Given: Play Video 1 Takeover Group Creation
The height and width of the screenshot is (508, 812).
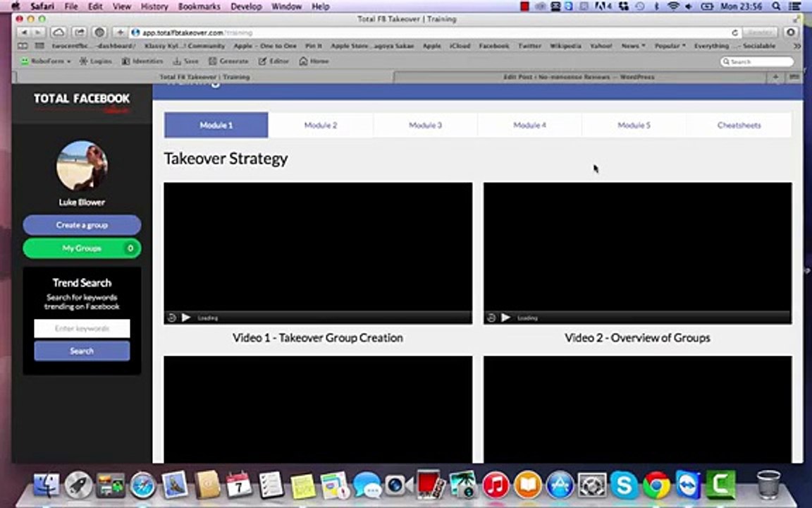Looking at the screenshot, I should pos(186,317).
